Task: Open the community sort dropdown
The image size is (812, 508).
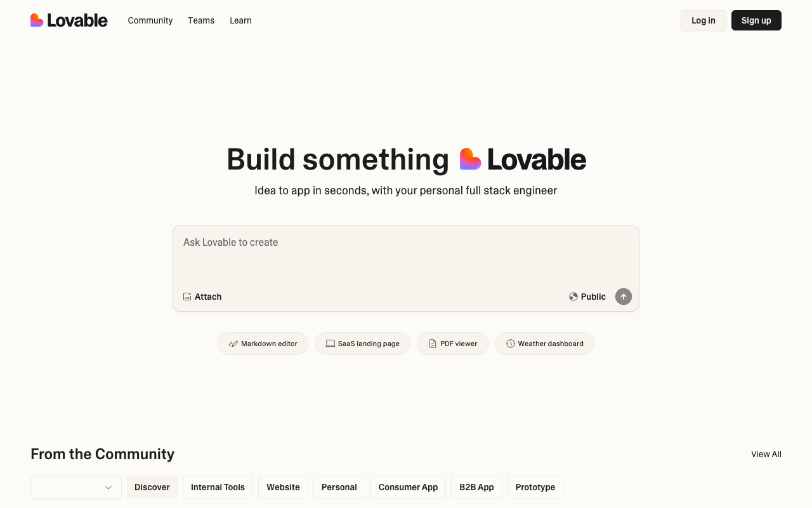Action: tap(76, 487)
